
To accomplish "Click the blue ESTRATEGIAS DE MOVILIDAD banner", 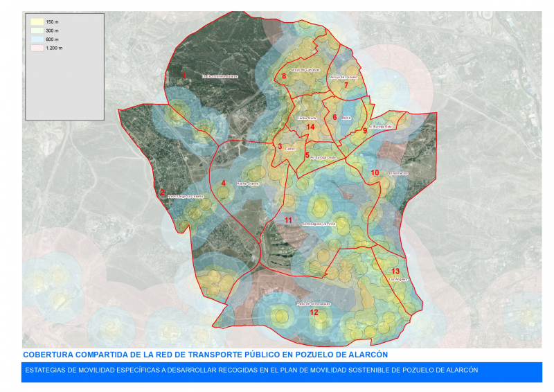I will (281, 371).
